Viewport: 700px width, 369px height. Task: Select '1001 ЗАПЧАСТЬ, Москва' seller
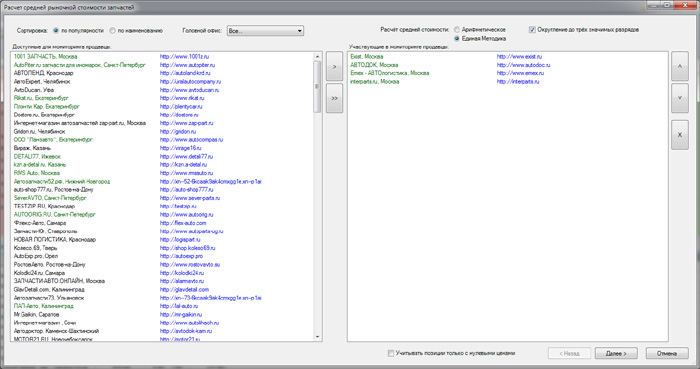46,57
